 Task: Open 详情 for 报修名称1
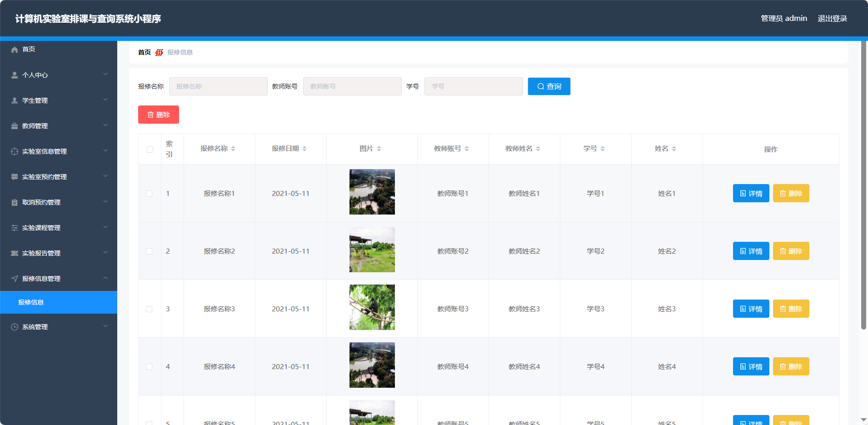[x=751, y=193]
